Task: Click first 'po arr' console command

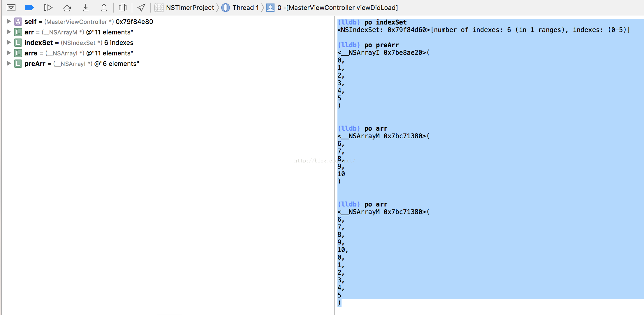Action: tap(376, 128)
